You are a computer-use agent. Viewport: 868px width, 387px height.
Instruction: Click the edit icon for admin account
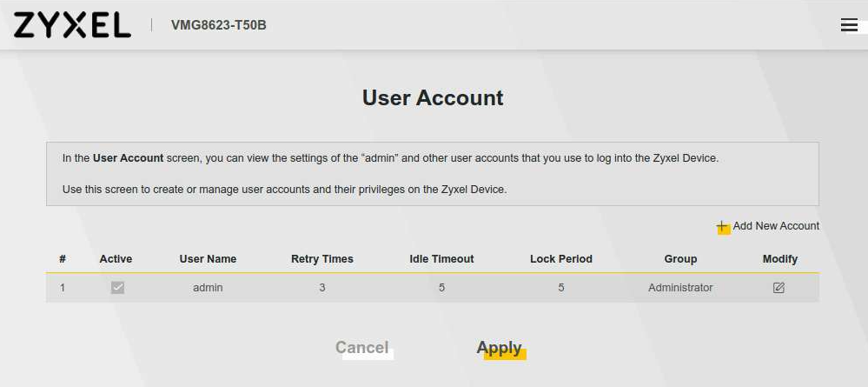pyautogui.click(x=779, y=288)
